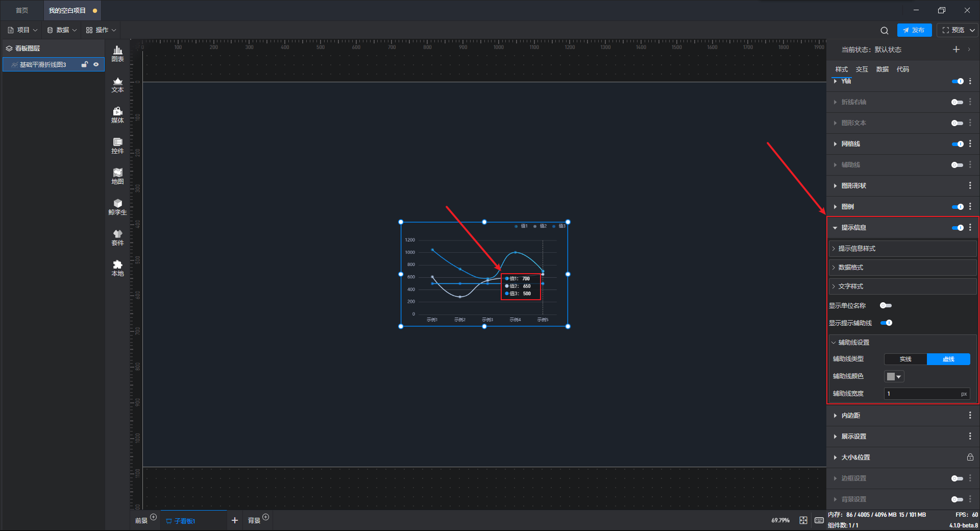
Task: Enable the 折线右轴 switch
Action: pyautogui.click(x=958, y=102)
